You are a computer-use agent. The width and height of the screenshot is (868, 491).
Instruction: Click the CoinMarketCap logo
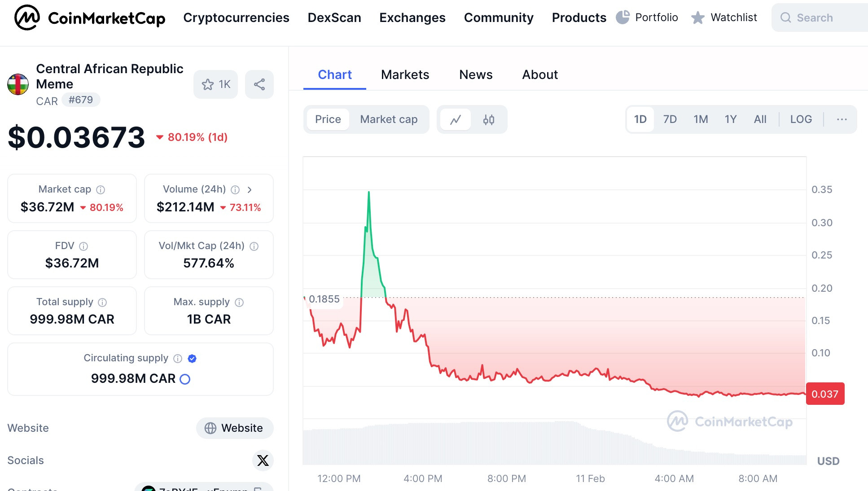tap(90, 18)
